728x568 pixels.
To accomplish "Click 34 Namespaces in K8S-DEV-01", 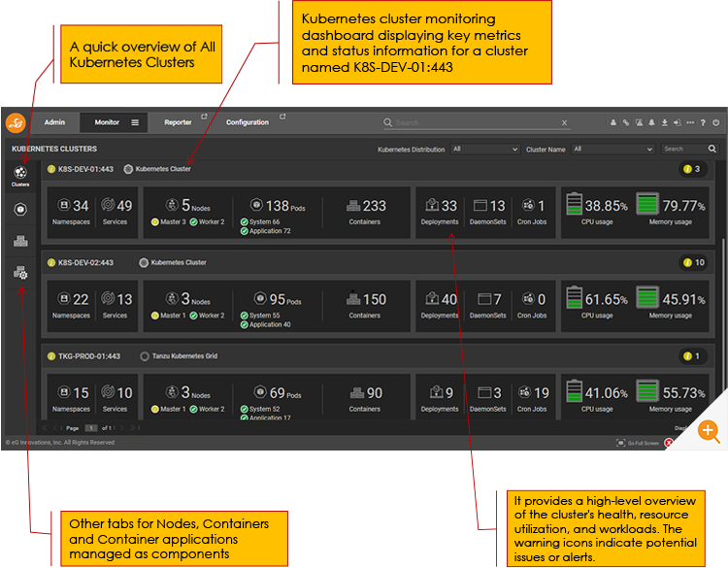I will [x=71, y=212].
